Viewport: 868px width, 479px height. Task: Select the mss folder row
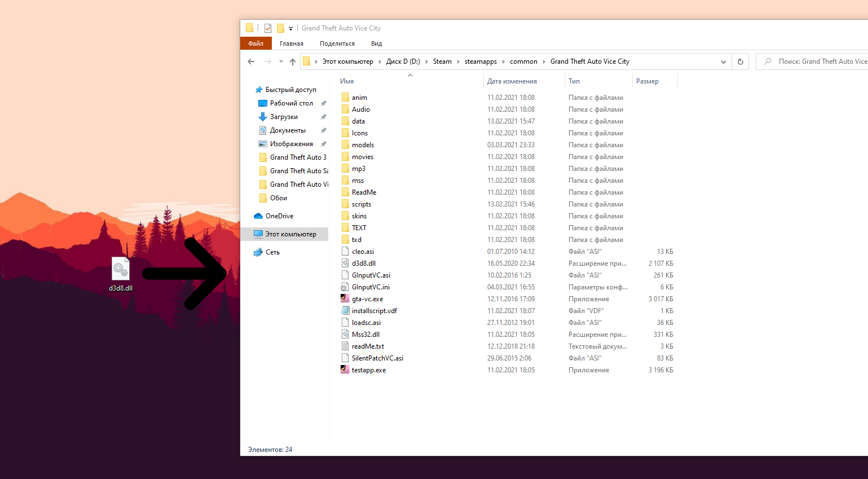508,181
